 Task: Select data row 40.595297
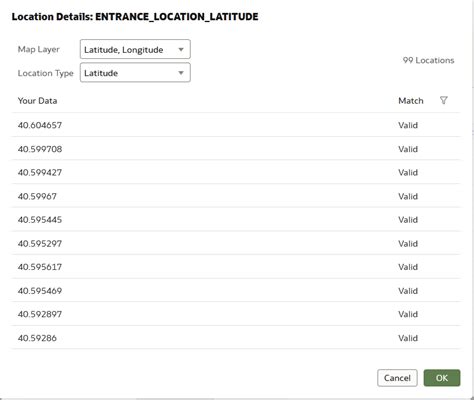coord(236,243)
